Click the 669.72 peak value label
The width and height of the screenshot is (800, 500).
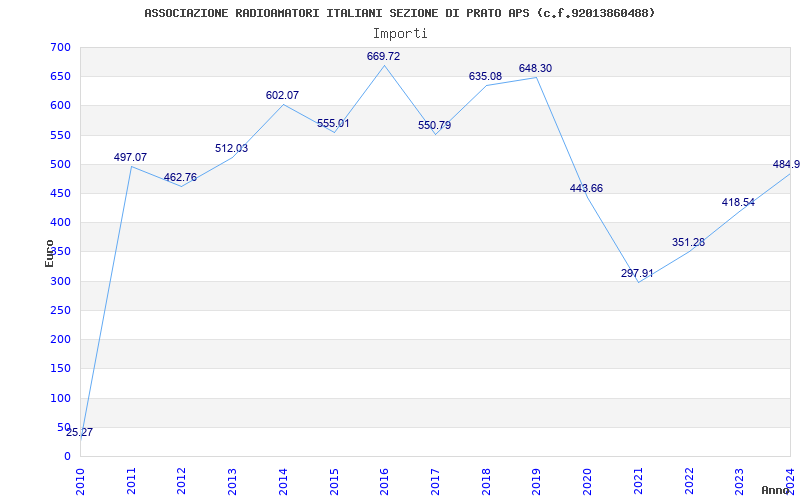coord(383,57)
